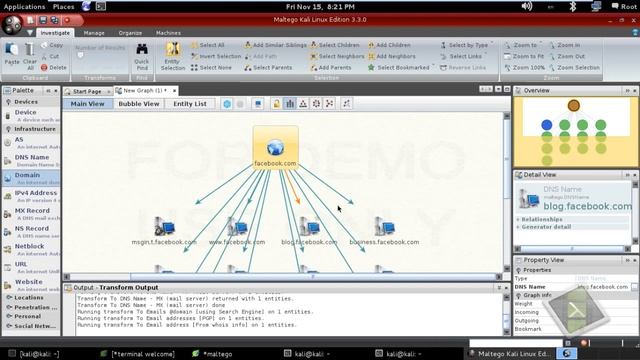Click Add Neighbors button
640x360 pixels.
[x=391, y=56]
